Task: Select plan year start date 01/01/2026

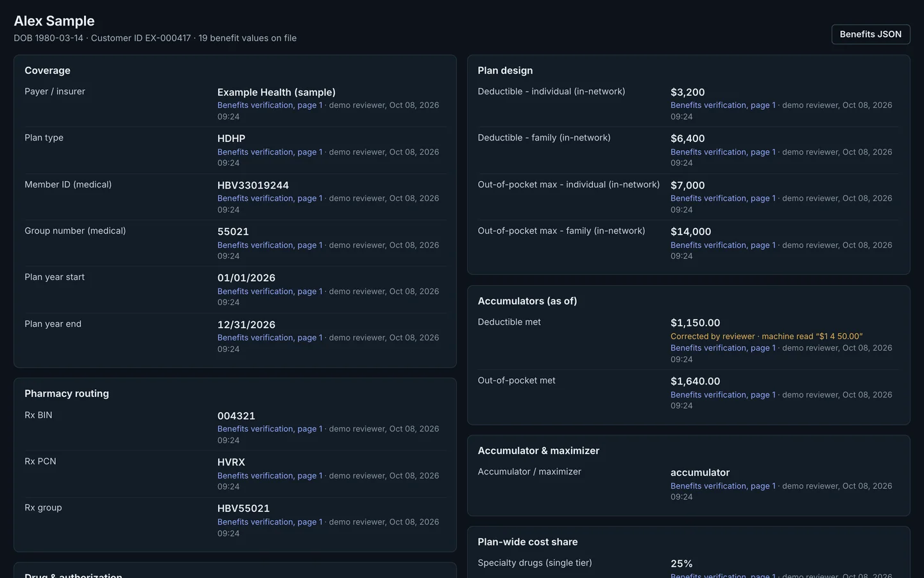Action: click(246, 278)
